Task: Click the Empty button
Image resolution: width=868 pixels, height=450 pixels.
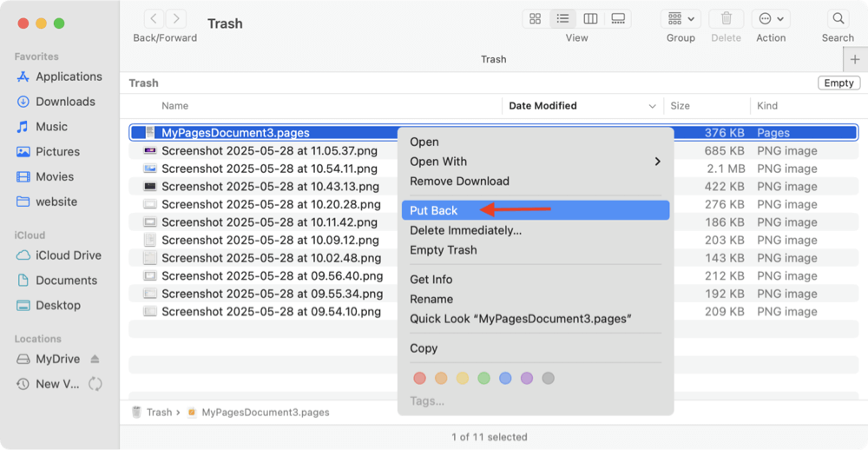Action: [x=838, y=83]
